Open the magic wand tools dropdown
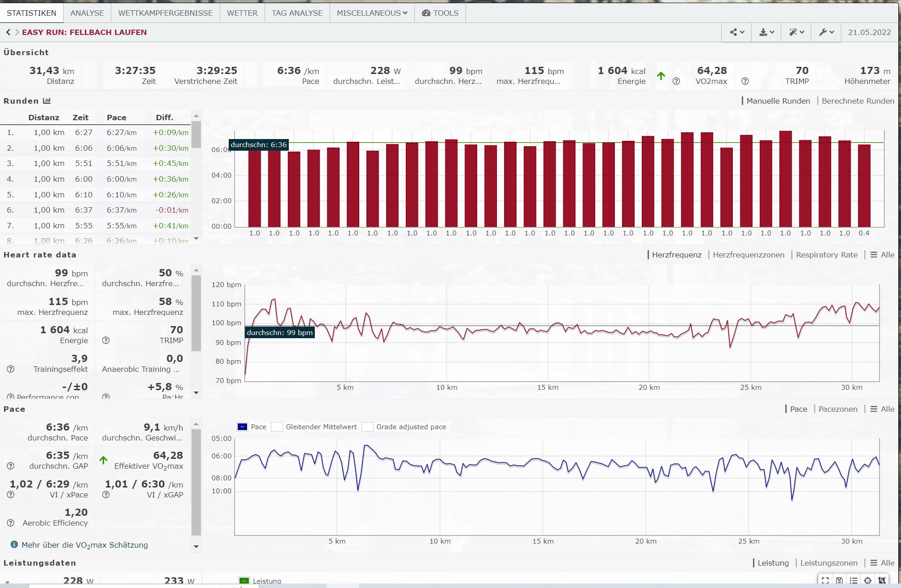 coord(796,32)
